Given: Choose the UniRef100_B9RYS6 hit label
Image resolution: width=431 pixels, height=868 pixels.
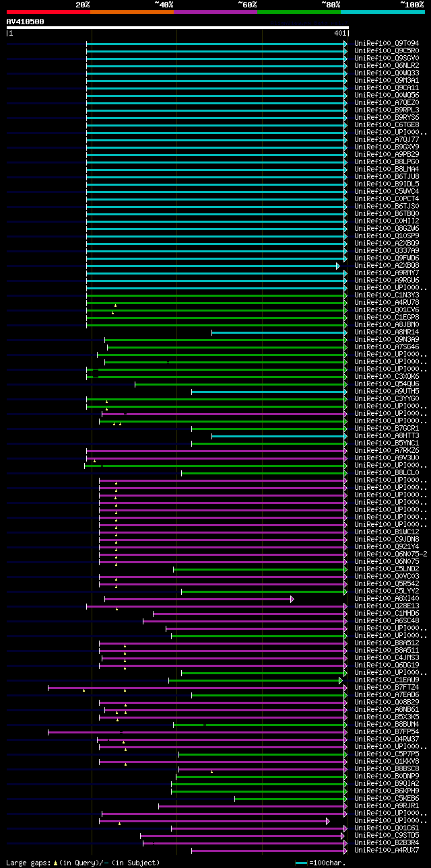Looking at the screenshot, I should 387,118.
